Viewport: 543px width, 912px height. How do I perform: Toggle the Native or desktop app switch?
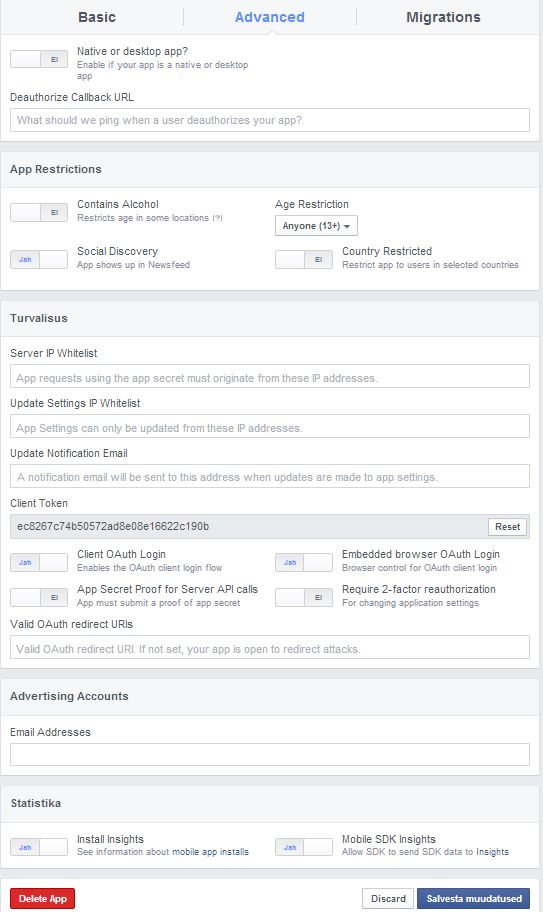(x=39, y=59)
